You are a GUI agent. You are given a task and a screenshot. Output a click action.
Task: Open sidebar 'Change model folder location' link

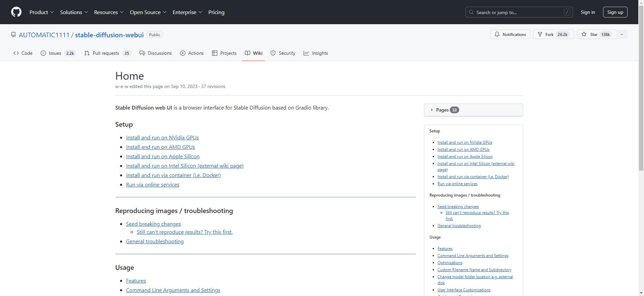coord(475,277)
